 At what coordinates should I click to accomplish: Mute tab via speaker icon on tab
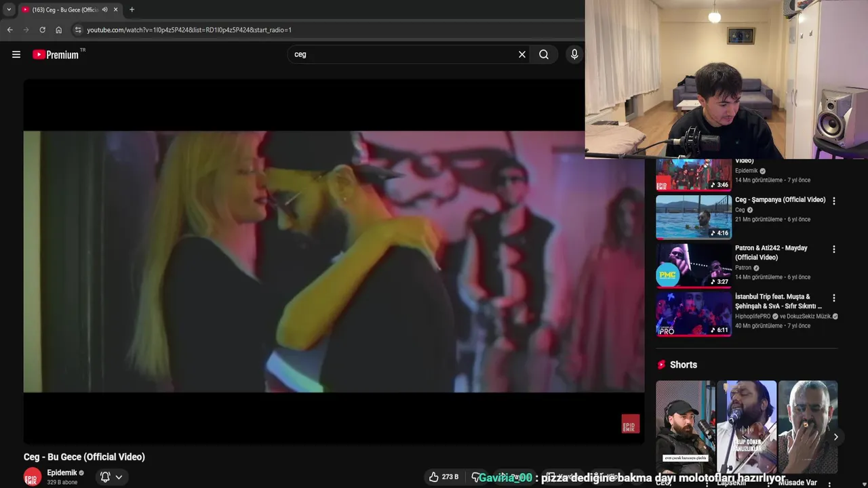[104, 9]
